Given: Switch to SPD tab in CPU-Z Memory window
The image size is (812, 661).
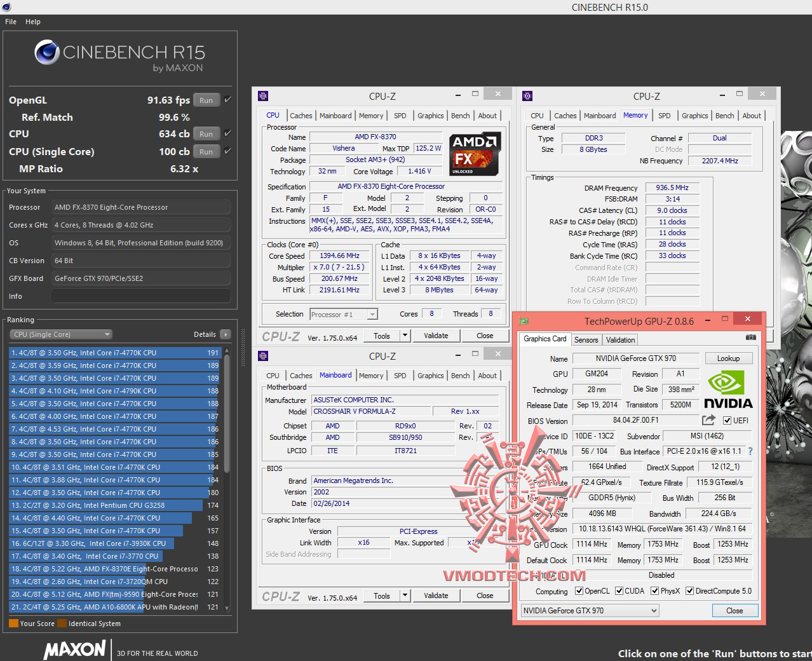Looking at the screenshot, I should 664,116.
